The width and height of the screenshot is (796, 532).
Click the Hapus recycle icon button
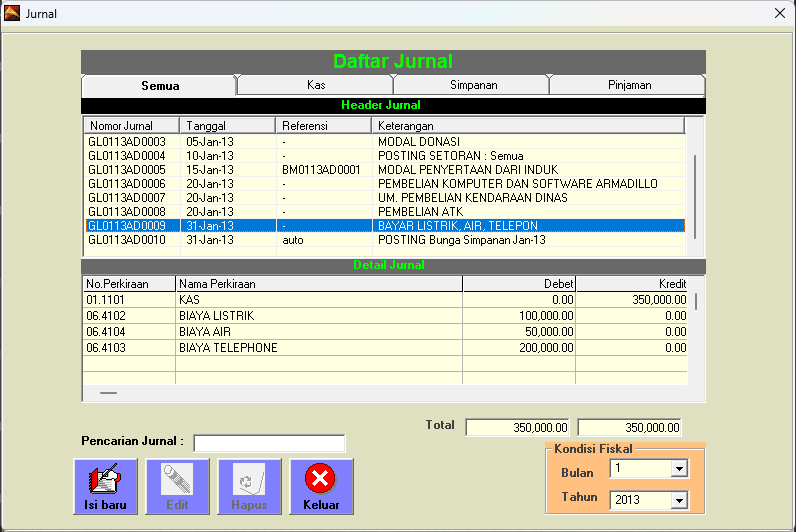tap(249, 481)
